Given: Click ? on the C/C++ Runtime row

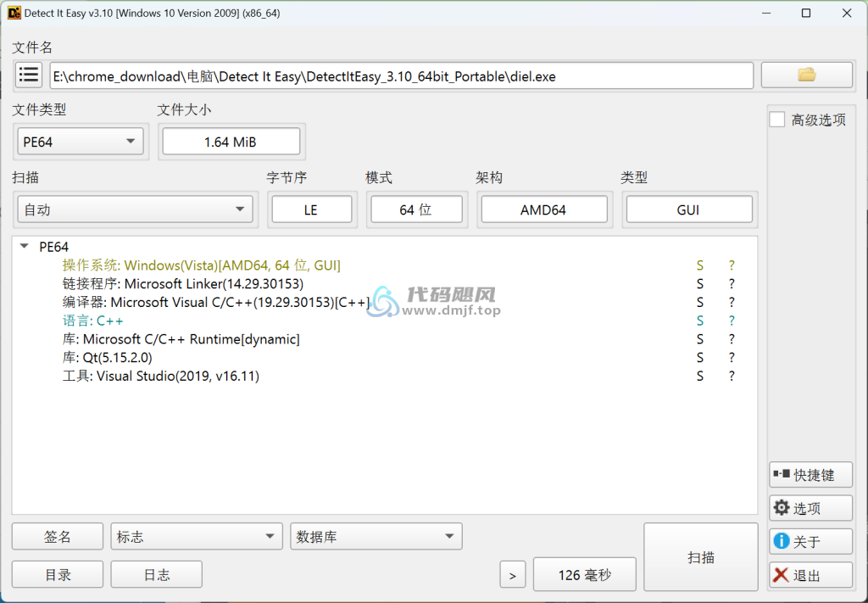Looking at the screenshot, I should [732, 339].
